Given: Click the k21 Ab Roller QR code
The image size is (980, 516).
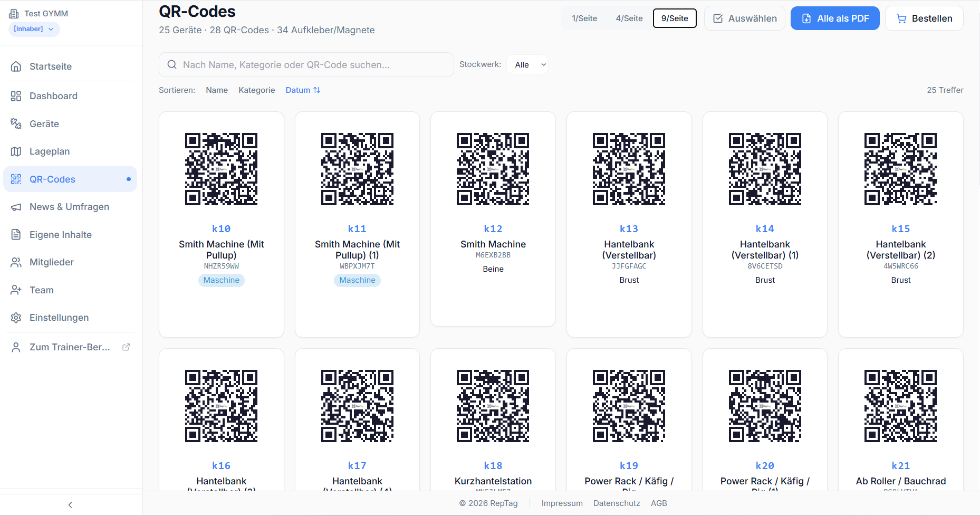Looking at the screenshot, I should 901,406.
